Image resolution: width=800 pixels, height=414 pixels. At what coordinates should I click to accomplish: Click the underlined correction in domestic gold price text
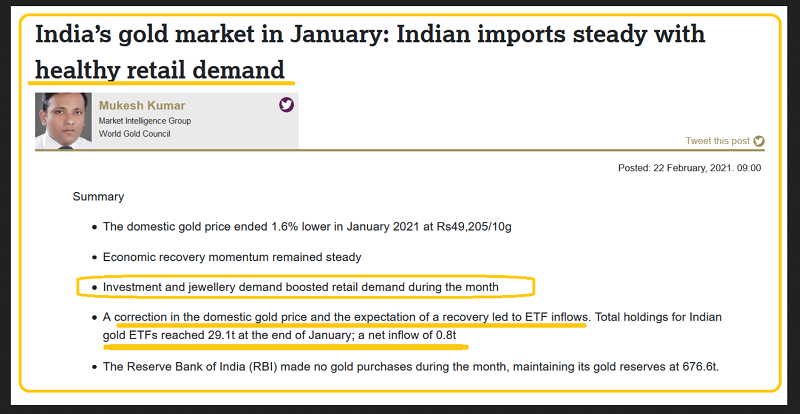(352, 318)
